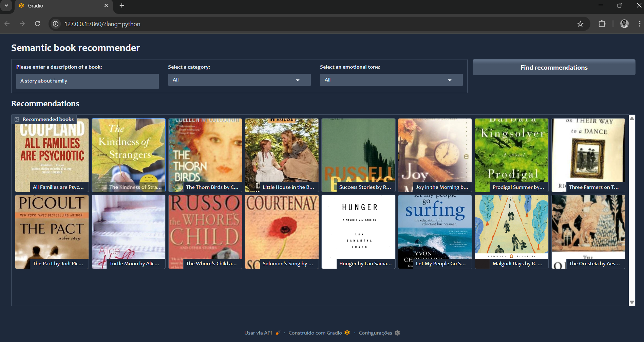The height and width of the screenshot is (342, 644).
Task: Restore down the browser window
Action: 620,5
